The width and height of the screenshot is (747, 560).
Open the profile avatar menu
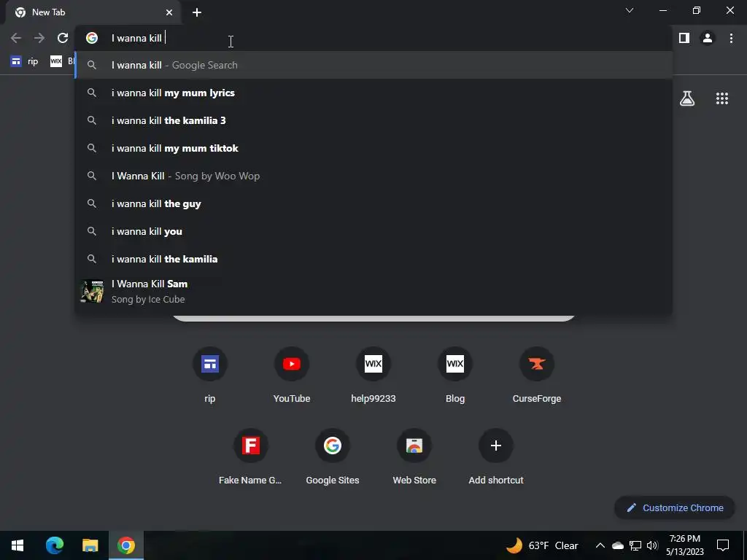(708, 38)
